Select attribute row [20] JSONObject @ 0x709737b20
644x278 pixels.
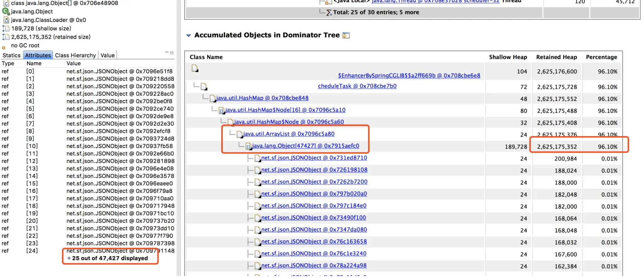click(x=88, y=221)
